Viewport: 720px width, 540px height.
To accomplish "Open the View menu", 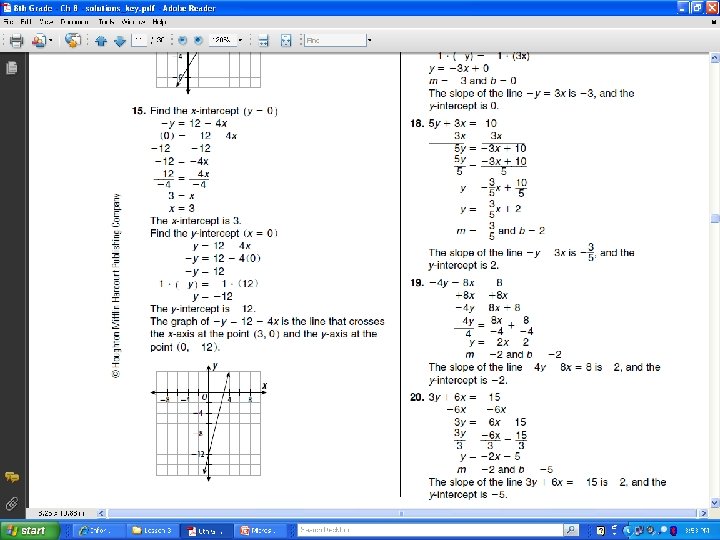I will tap(46, 22).
